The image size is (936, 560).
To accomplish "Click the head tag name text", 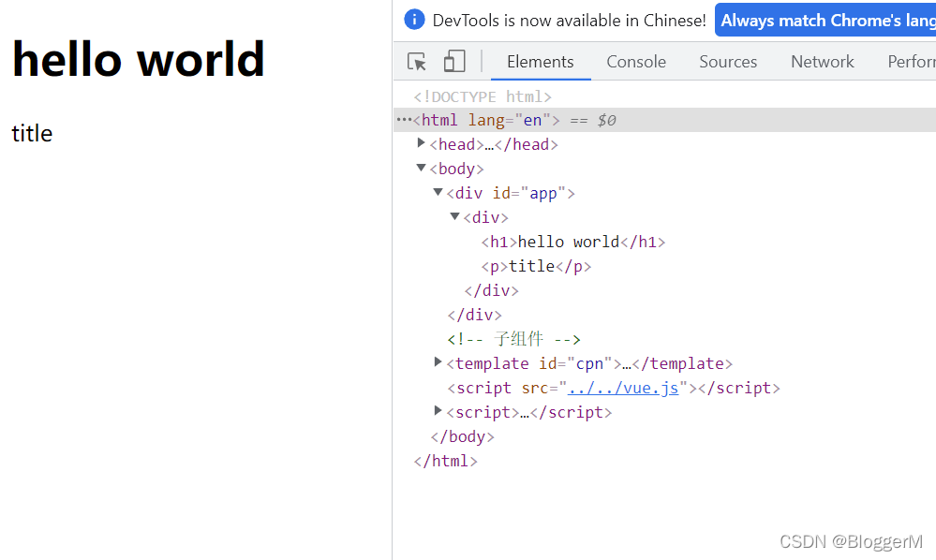I will (x=456, y=144).
